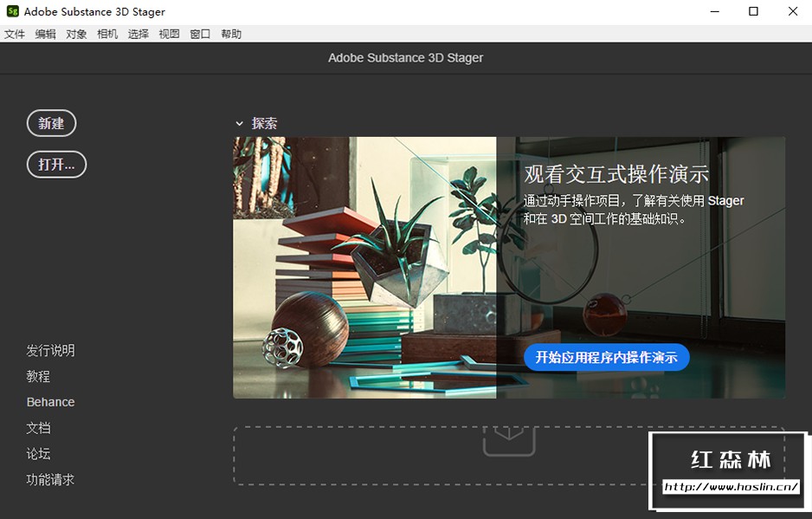Click the Substance 3D Stager app icon in title bar
The height and width of the screenshot is (519, 812).
tap(12, 11)
